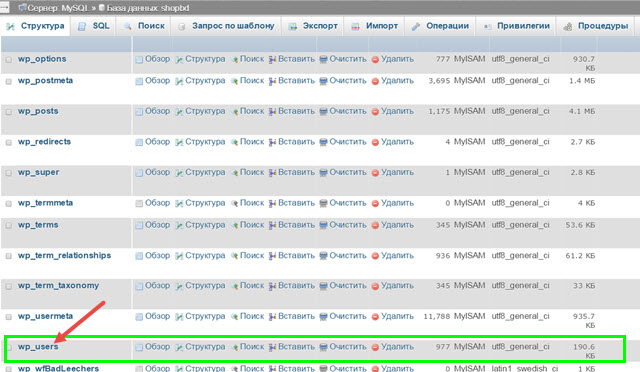Check the wp_super row checkbox
Screen dimensions: 640x372
9,173
